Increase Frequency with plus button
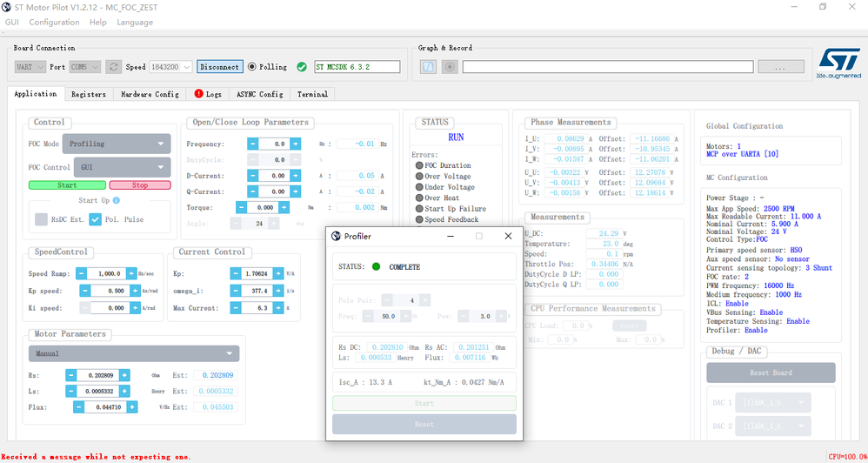This screenshot has height=463, width=868. pos(296,144)
